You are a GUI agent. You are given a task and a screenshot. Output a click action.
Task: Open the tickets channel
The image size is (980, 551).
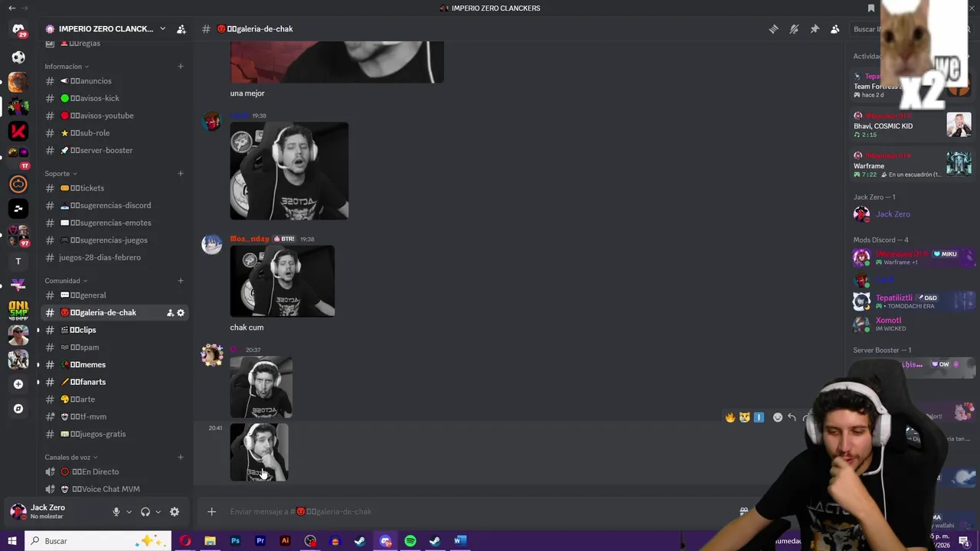point(115,188)
